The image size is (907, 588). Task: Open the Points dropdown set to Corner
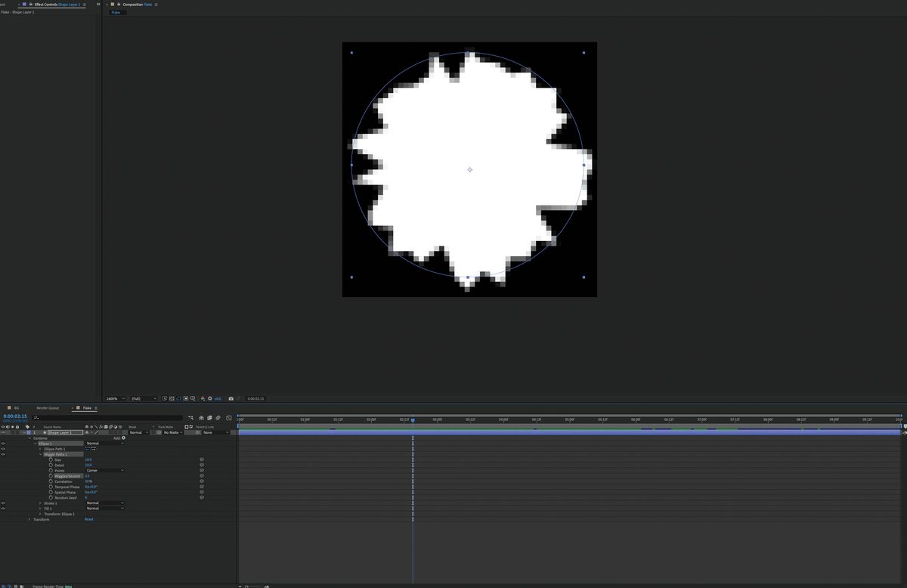tap(104, 470)
